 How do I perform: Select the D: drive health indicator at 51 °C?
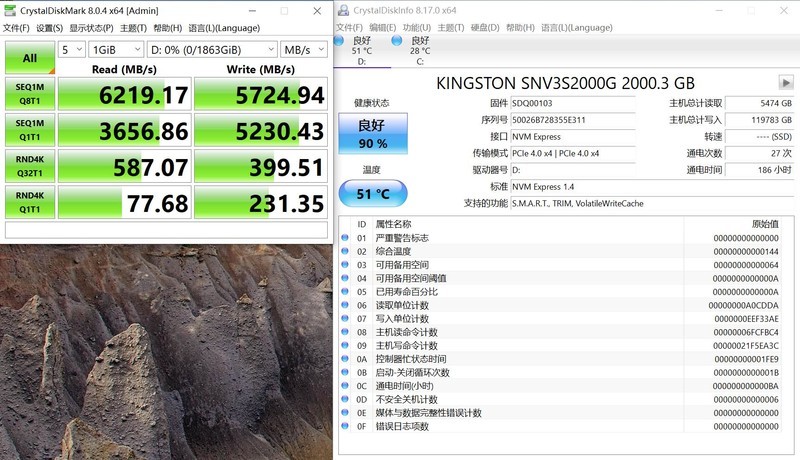pos(361,50)
